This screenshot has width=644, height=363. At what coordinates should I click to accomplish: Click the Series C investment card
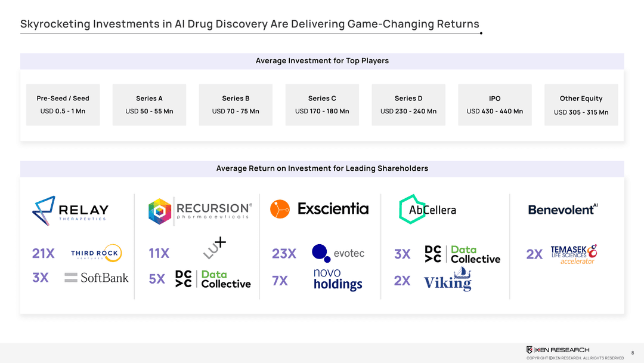click(322, 104)
